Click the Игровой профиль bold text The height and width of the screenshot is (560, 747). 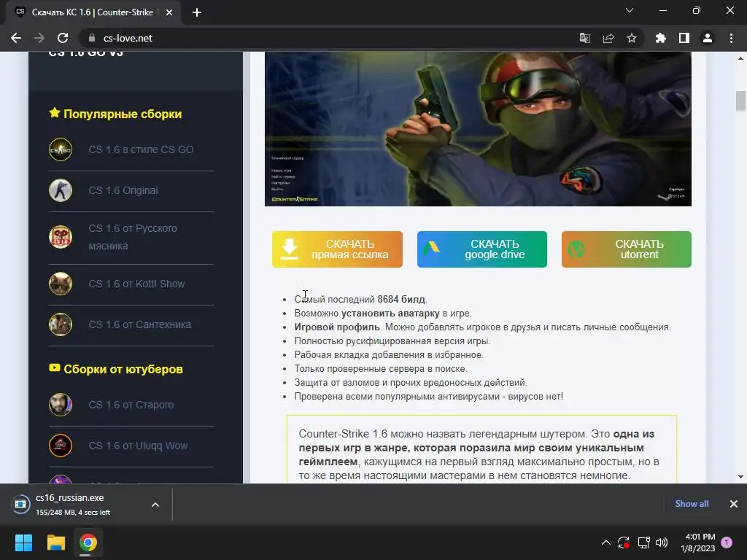(337, 327)
